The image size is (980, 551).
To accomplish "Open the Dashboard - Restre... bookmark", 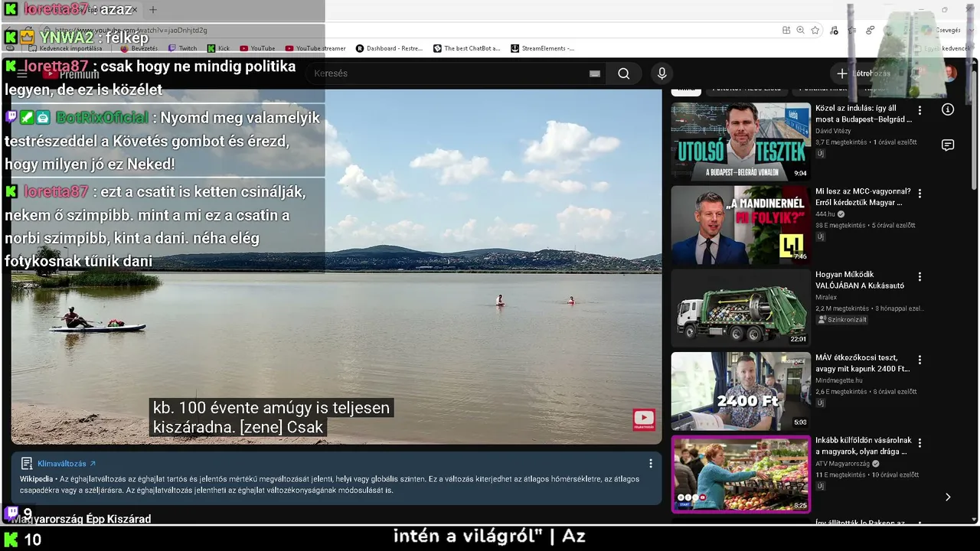I will [389, 48].
